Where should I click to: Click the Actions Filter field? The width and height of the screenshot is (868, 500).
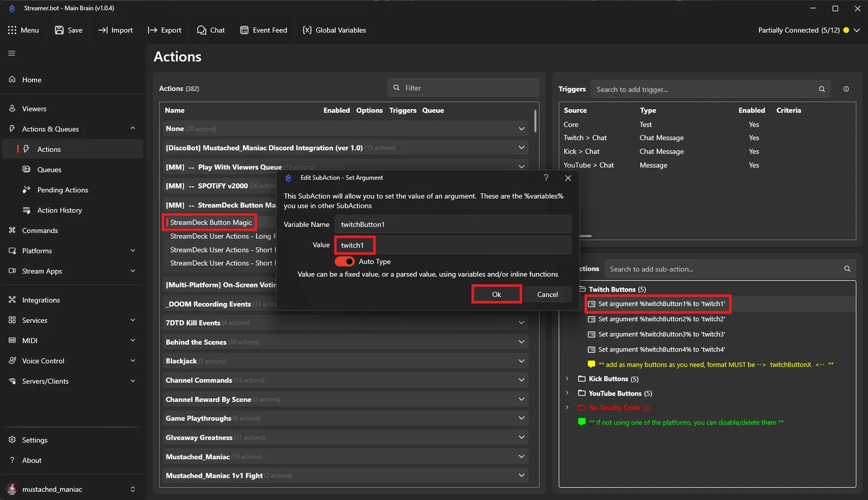point(463,88)
